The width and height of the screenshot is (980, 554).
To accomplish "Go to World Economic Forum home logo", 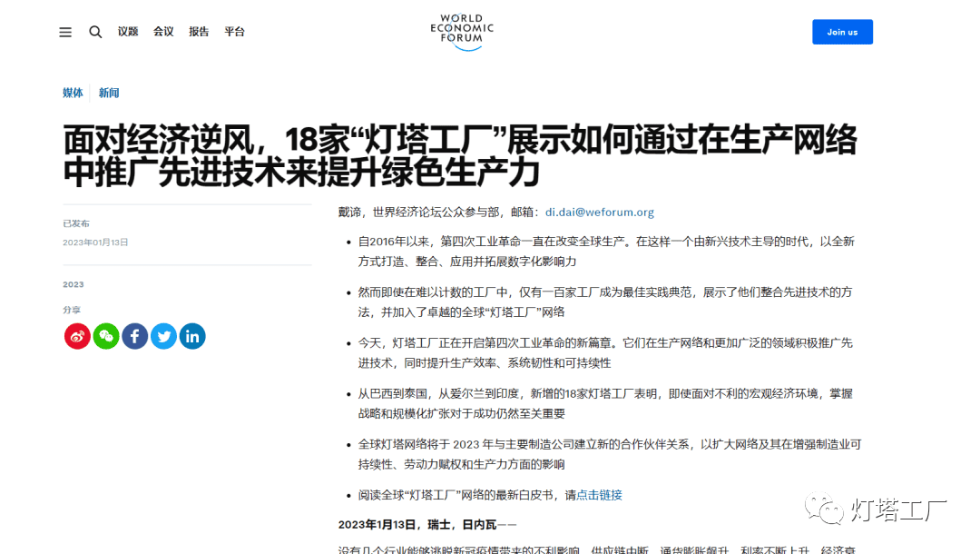I will [462, 31].
